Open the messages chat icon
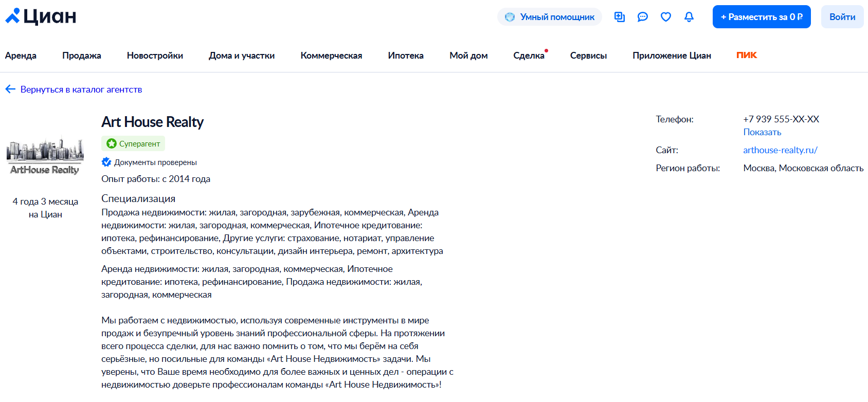 [643, 17]
